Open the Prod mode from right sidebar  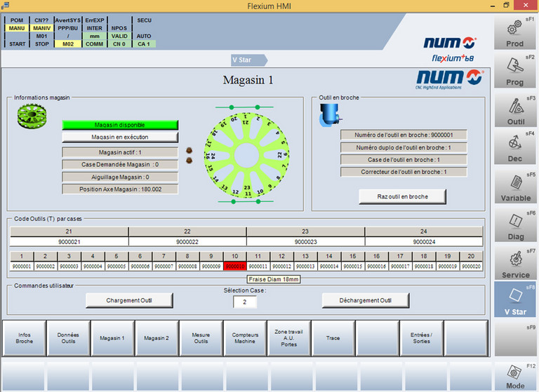point(515,32)
